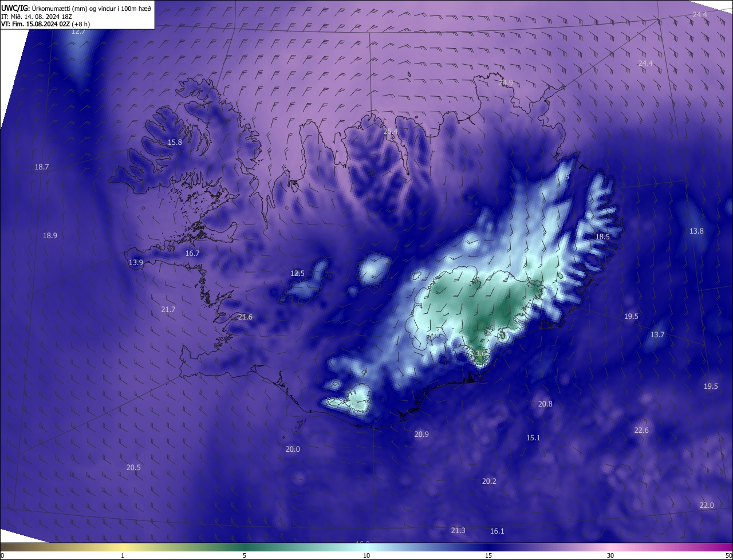Viewport: 733px width, 560px height.
Task: Click the 20.8 value label
Action: coord(545,404)
